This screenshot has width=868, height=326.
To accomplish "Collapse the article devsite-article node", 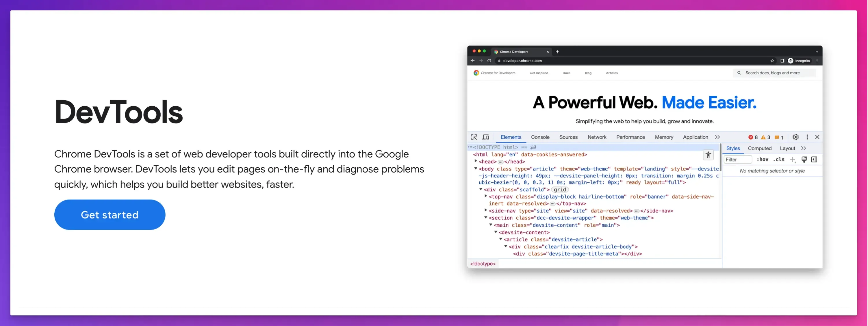I will tap(501, 239).
